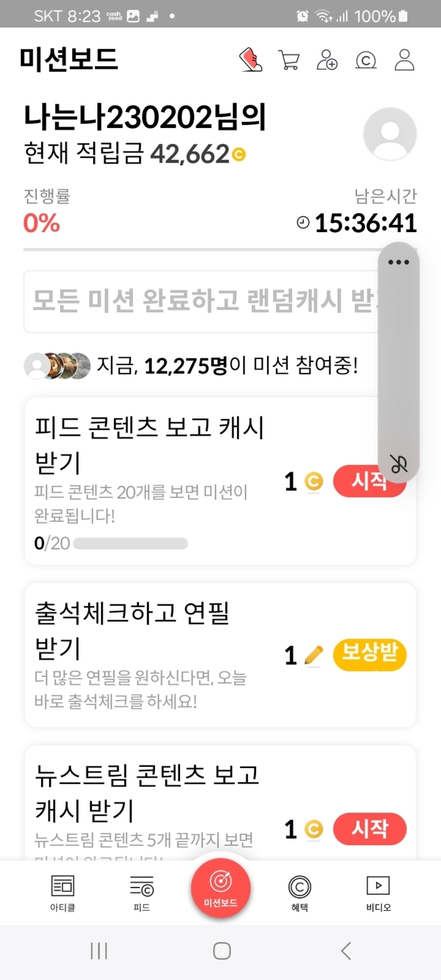The image size is (441, 980).
Task: Switch to the 아티클 tab
Action: [x=63, y=893]
